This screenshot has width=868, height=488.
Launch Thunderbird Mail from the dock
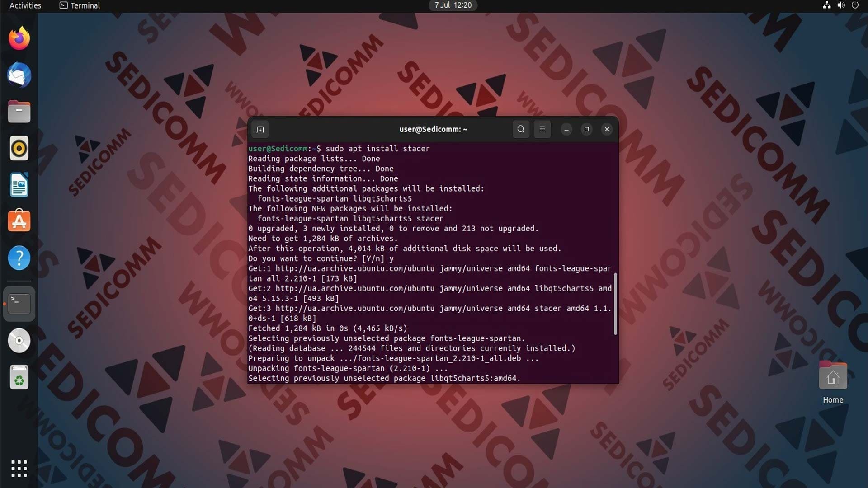pos(19,75)
